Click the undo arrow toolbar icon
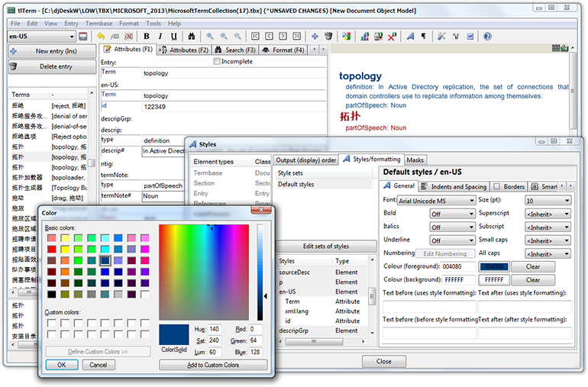This screenshot has width=588, height=387. tap(100, 36)
